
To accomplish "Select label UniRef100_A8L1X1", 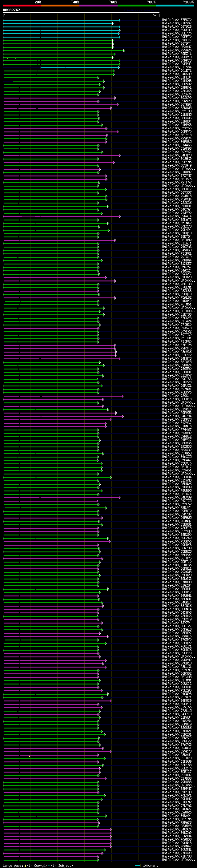I will [x=177, y=667].
